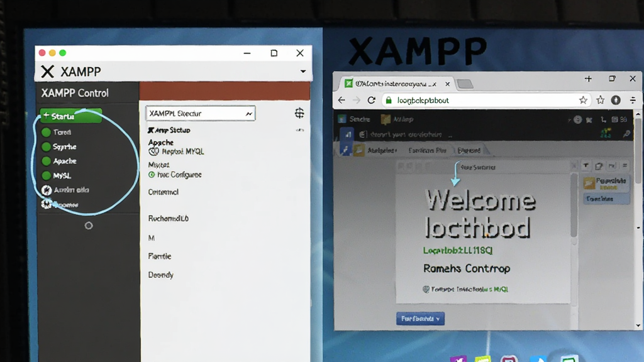Viewport: 644px width, 362px height.
Task: Go back with browser back arrow
Action: click(x=341, y=100)
